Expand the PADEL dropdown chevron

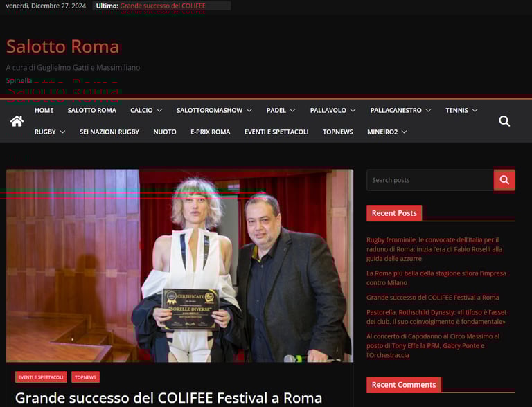tap(292, 111)
